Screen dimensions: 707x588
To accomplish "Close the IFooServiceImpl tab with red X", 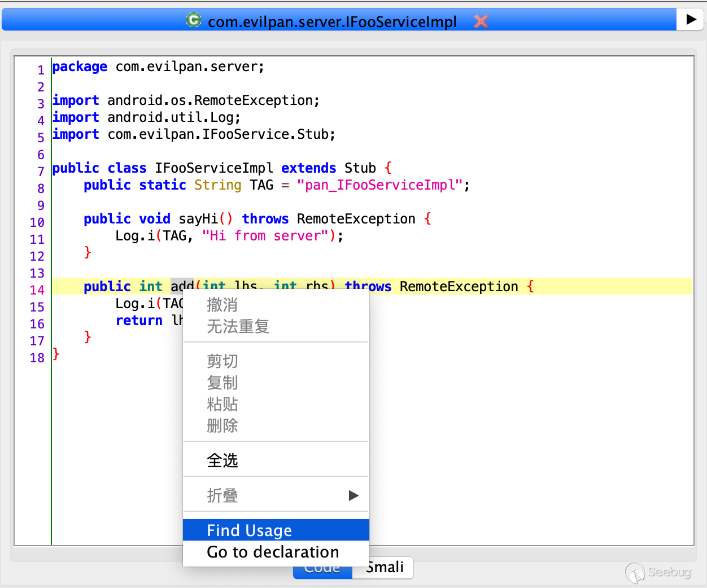I will (x=481, y=21).
